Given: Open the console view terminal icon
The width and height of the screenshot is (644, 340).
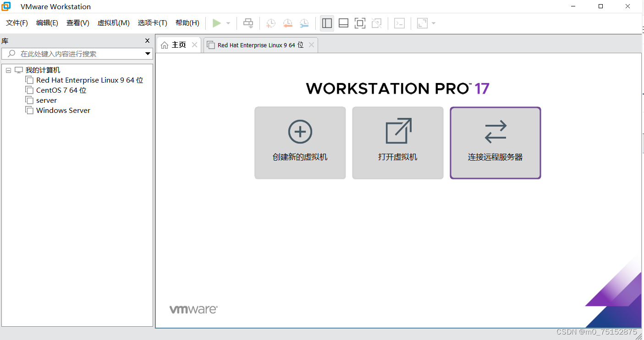Looking at the screenshot, I should point(399,23).
